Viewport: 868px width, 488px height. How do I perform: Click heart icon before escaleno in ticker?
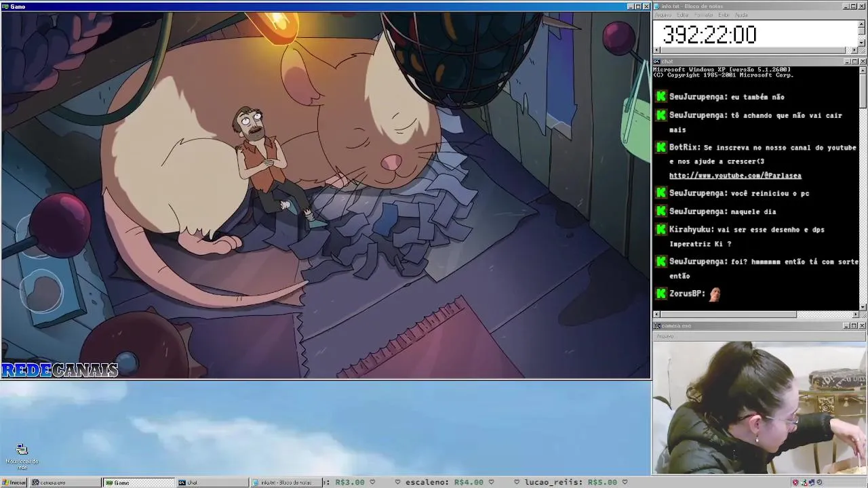click(399, 483)
